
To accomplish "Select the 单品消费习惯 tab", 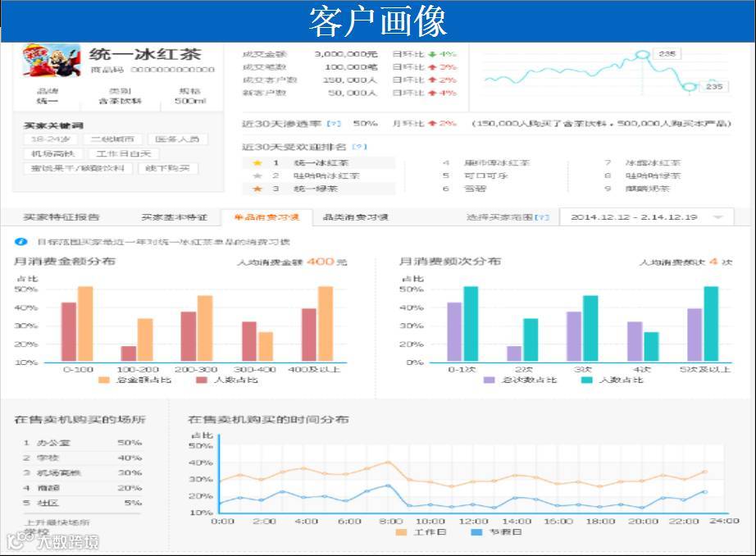I will coord(266,217).
